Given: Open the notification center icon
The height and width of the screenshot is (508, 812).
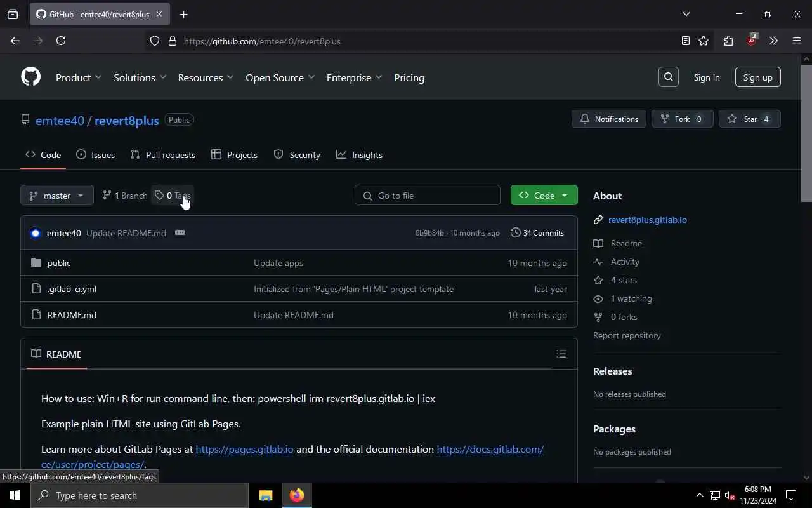Looking at the screenshot, I should 791,495.
